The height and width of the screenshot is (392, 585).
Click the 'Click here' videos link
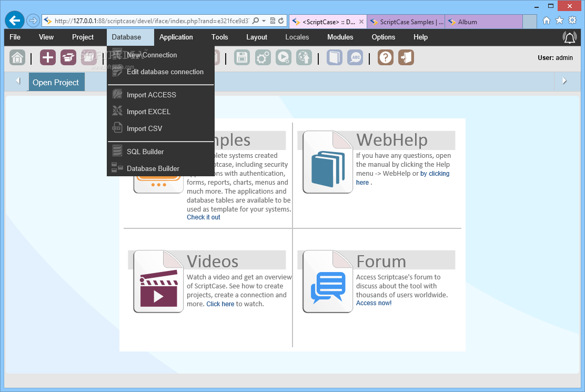220,304
